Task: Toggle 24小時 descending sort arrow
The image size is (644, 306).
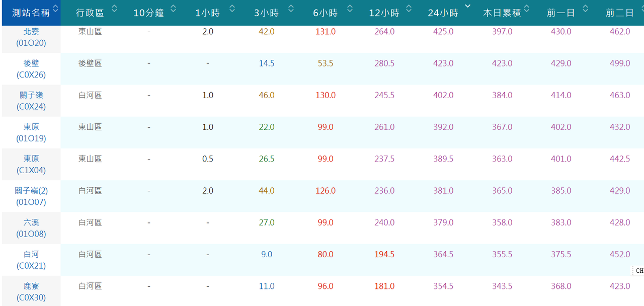Action: [x=467, y=6]
